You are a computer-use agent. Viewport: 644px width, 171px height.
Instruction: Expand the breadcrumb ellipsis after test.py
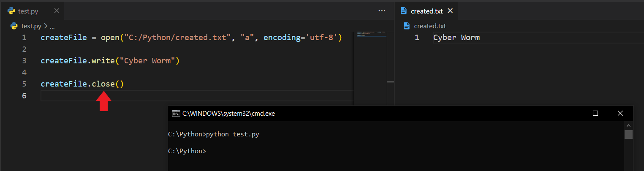52,26
